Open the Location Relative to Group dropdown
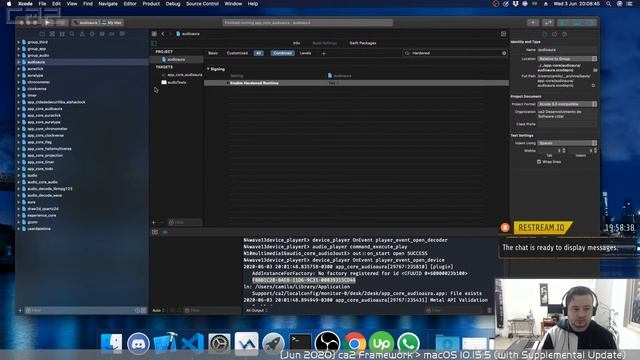The image size is (640, 360). tap(567, 59)
